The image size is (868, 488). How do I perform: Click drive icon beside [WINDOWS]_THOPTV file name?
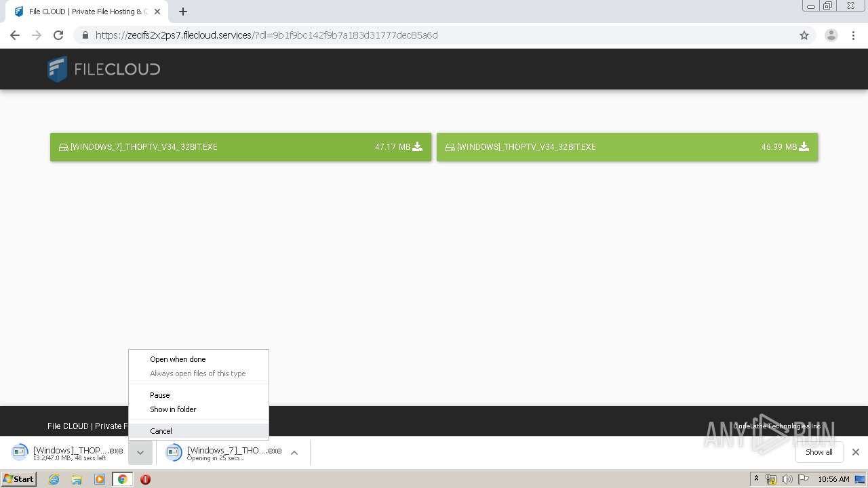point(450,147)
